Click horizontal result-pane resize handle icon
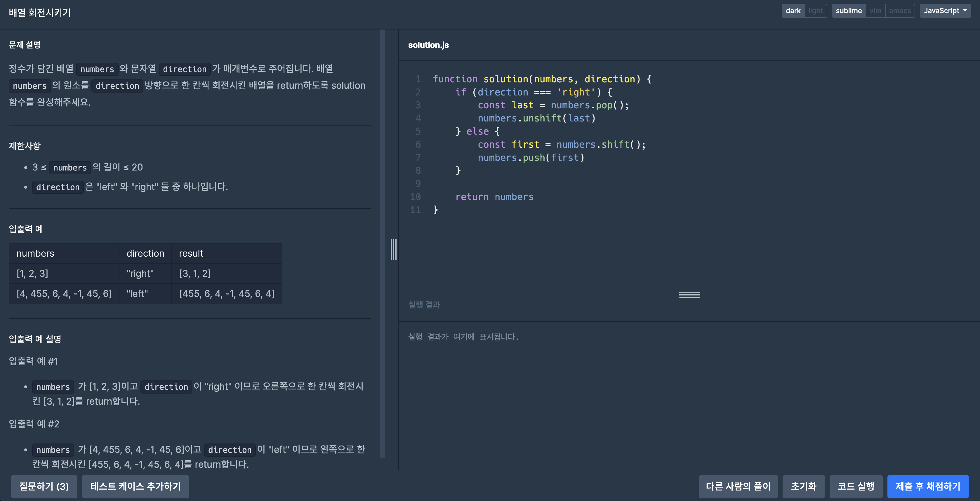The image size is (980, 501). coord(689,295)
